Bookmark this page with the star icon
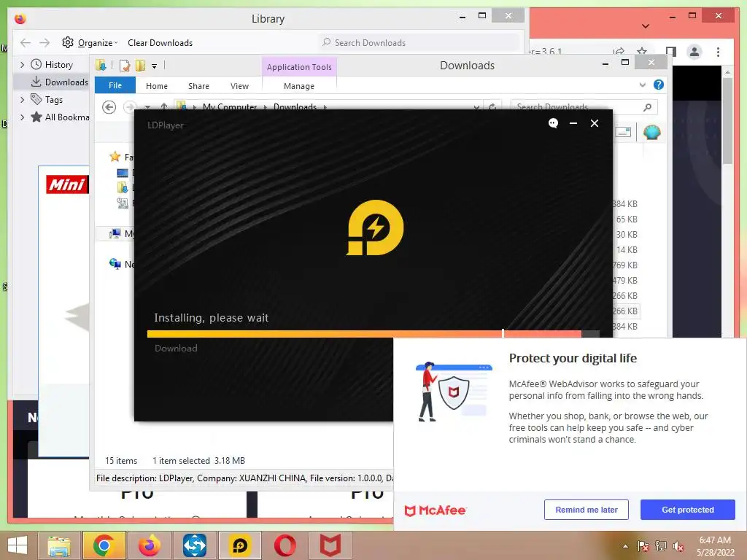The width and height of the screenshot is (747, 560). (642, 51)
